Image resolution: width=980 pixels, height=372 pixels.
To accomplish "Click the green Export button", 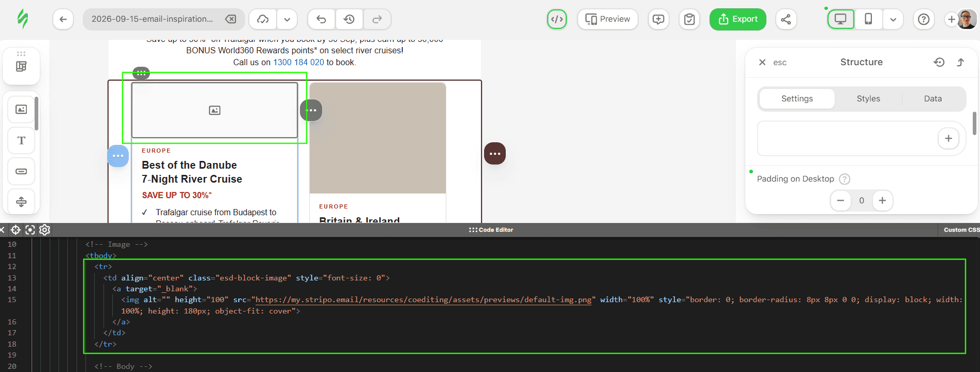I will tap(738, 19).
